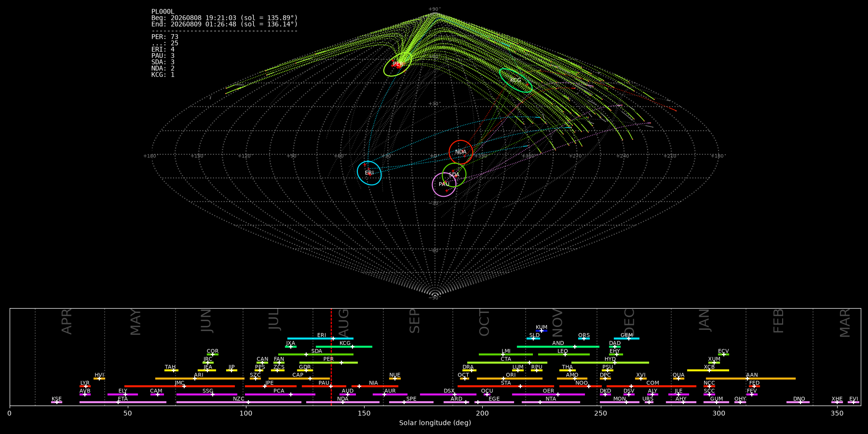
Task: Click the HYD shower timeline bar
Action: pyautogui.click(x=610, y=363)
